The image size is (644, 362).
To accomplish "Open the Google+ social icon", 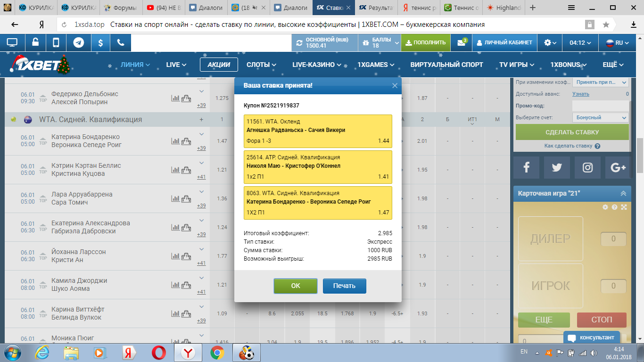I will (618, 167).
